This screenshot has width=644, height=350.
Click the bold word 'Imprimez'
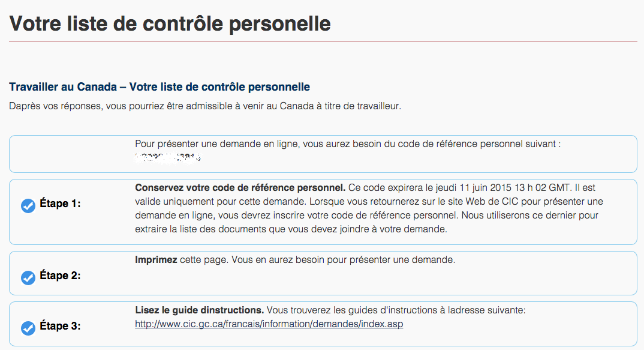click(156, 260)
